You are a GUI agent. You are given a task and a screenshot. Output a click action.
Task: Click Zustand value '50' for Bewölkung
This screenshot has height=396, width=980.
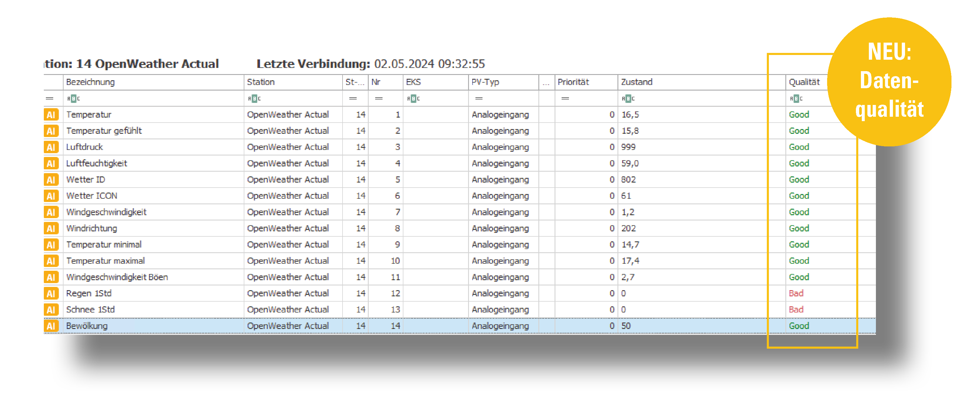click(x=626, y=326)
